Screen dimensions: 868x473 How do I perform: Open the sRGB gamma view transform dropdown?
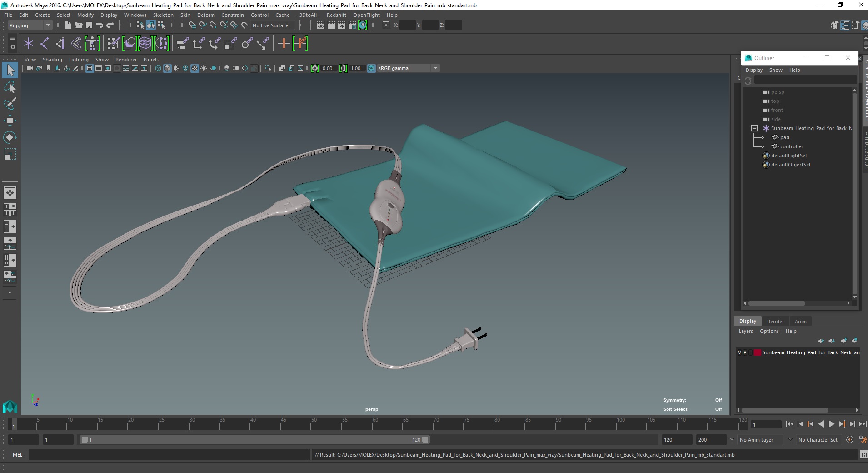(408, 68)
